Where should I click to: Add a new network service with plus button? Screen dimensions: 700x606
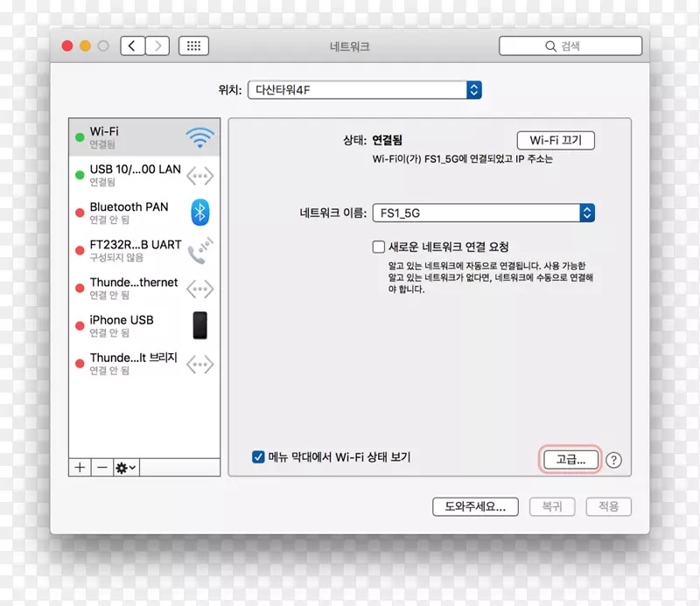[x=79, y=467]
